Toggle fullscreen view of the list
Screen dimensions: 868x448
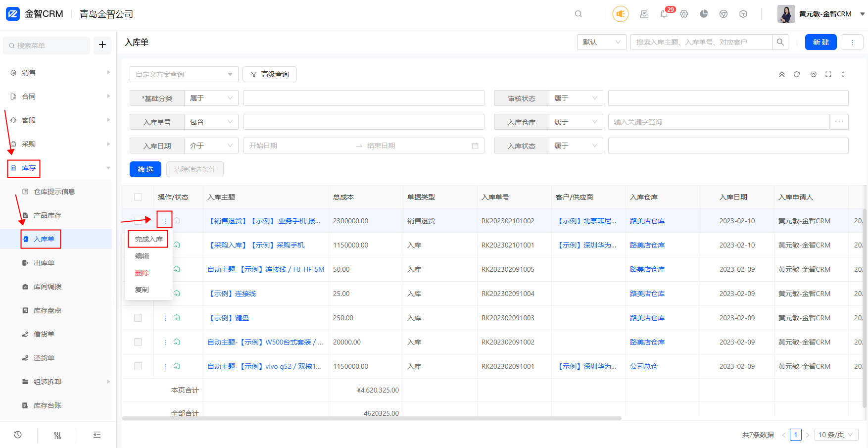click(x=828, y=74)
